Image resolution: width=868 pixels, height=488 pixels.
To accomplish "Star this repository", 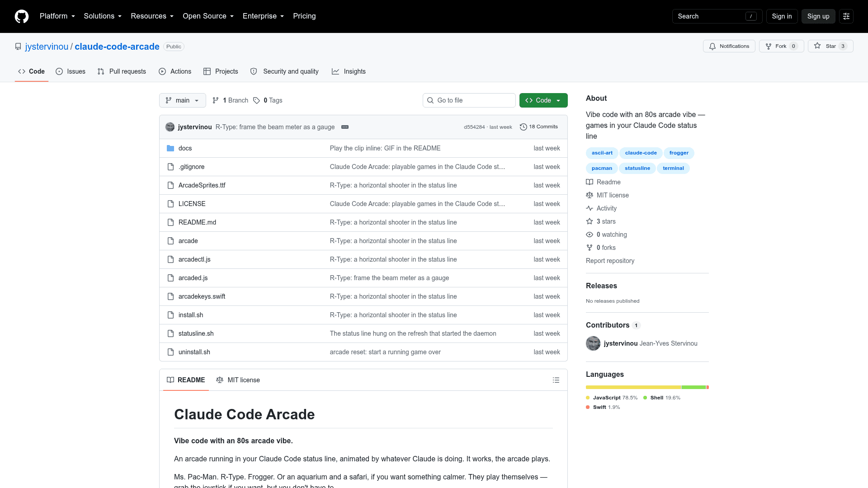I will pyautogui.click(x=830, y=46).
